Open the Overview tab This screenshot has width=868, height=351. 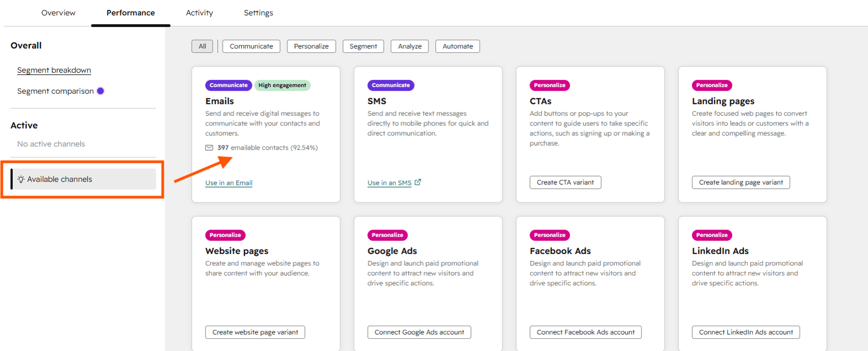[59, 13]
